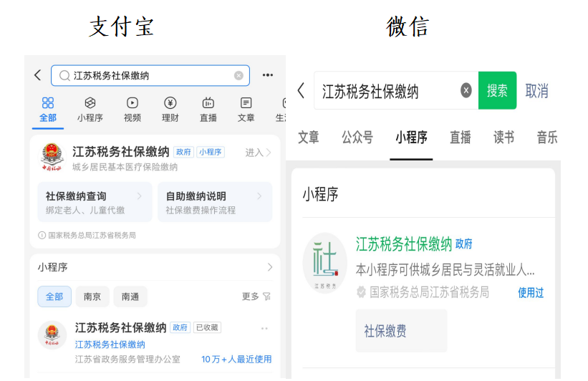Select the 南通 region filter chip

[x=130, y=296]
